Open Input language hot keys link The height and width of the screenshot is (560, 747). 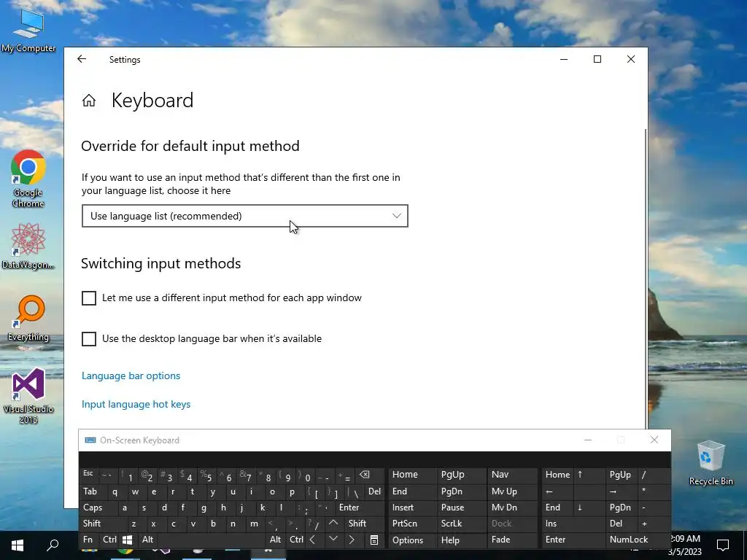[136, 404]
